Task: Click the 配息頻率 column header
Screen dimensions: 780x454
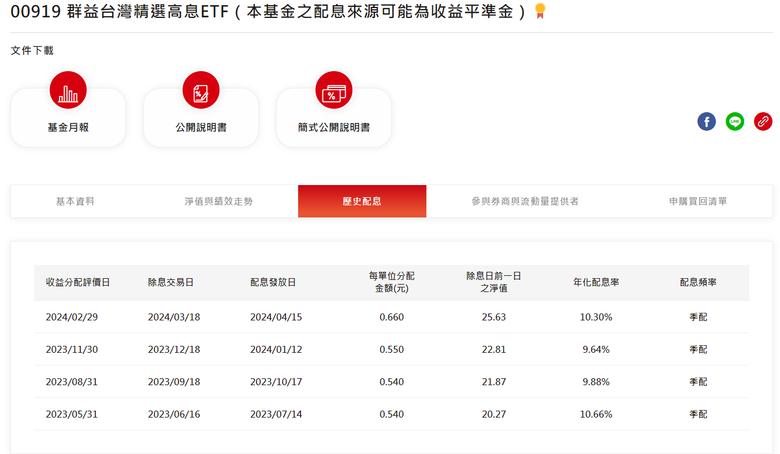Action: coord(698,282)
